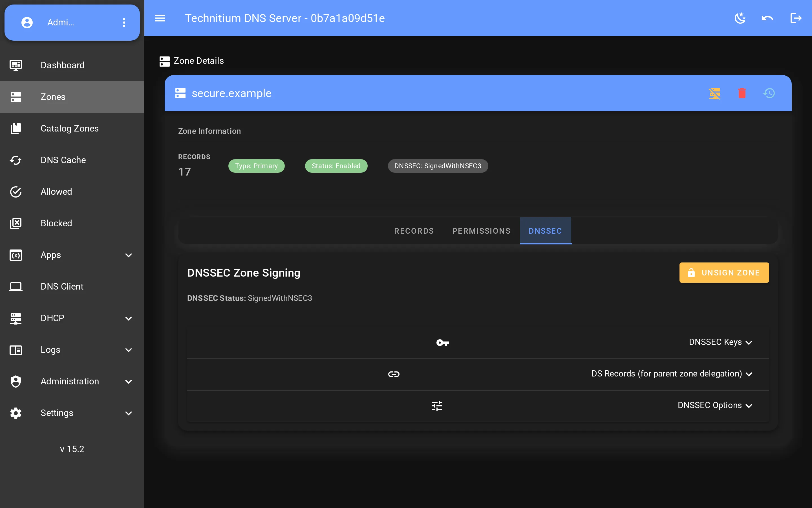Click the secure.example zone title
This screenshot has width=812, height=508.
pyautogui.click(x=231, y=93)
